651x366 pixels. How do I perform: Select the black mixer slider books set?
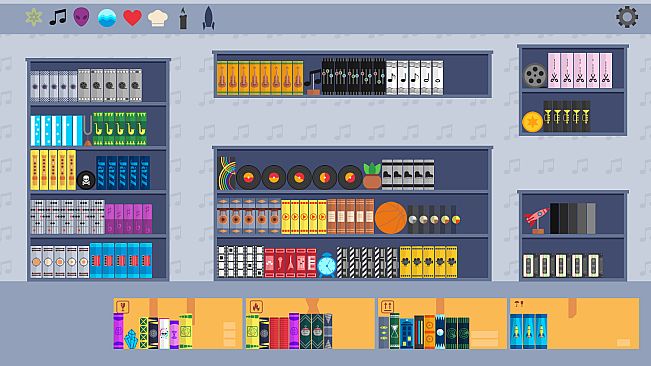coord(354,77)
